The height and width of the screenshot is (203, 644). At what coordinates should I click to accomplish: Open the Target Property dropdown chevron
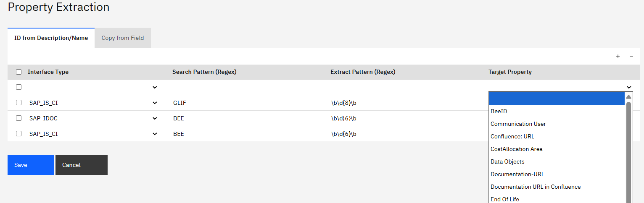point(629,87)
